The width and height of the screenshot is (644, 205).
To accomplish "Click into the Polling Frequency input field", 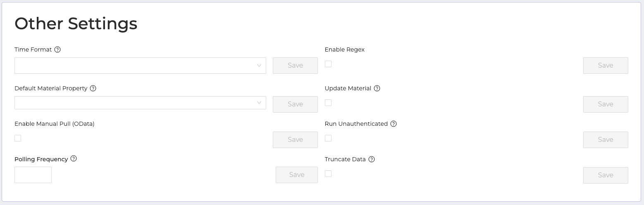I will (33, 175).
